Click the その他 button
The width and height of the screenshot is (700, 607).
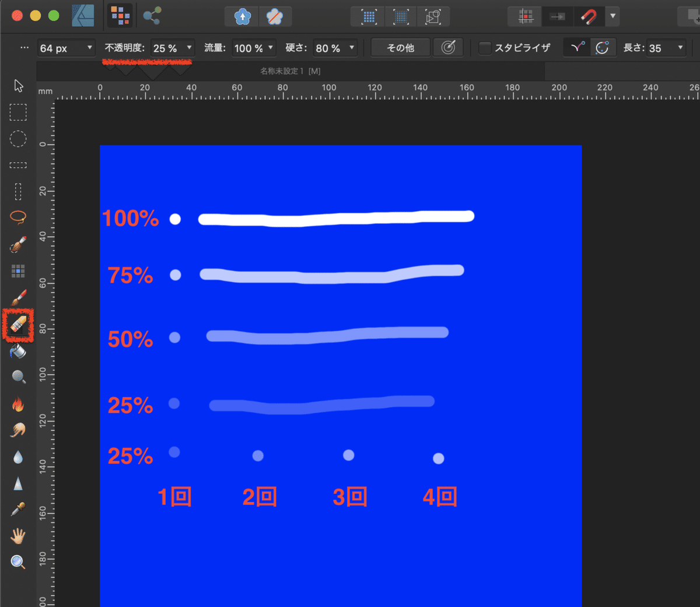401,48
